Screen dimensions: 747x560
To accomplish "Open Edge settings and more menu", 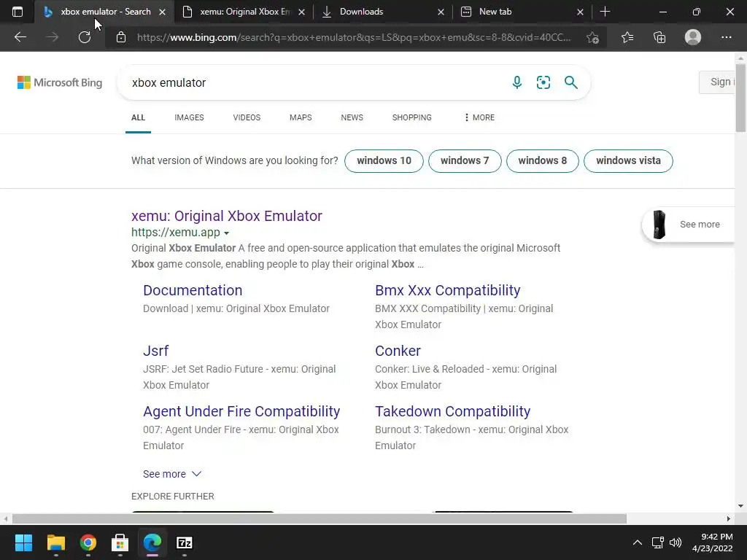I will 726,37.
